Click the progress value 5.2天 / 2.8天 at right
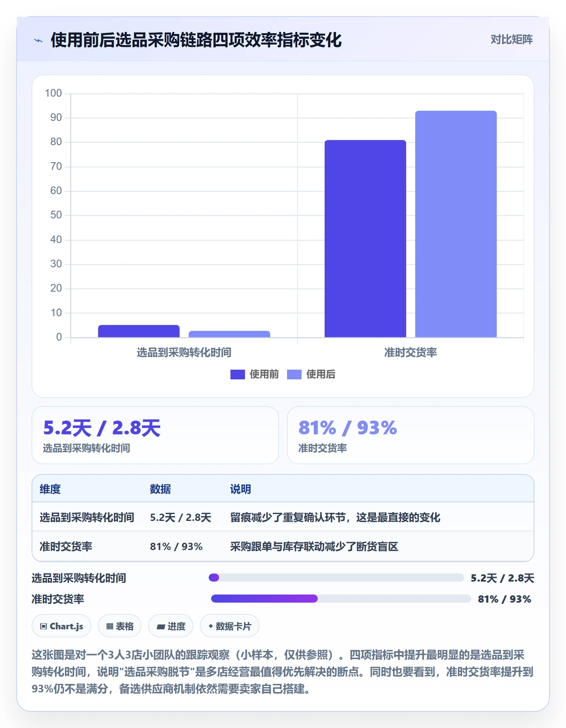This screenshot has height=728, width=566. click(503, 578)
